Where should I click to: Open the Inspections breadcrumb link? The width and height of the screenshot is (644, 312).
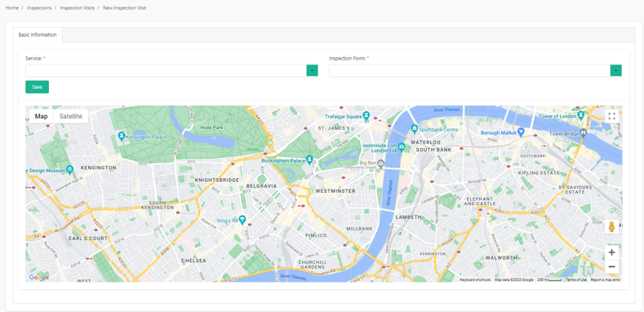39,8
